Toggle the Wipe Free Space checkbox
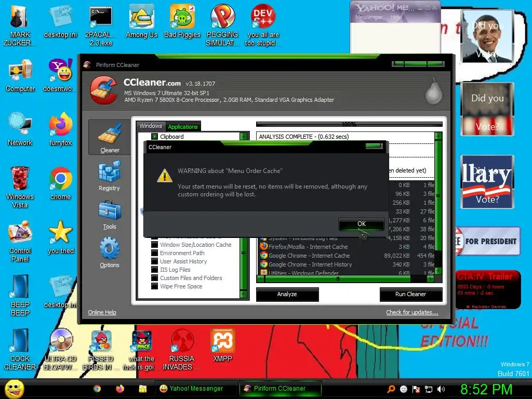Screen dimensions: 532x399 coord(154,286)
